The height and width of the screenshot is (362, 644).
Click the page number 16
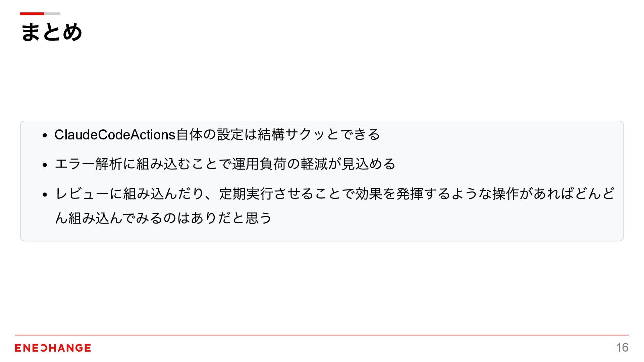click(x=622, y=348)
